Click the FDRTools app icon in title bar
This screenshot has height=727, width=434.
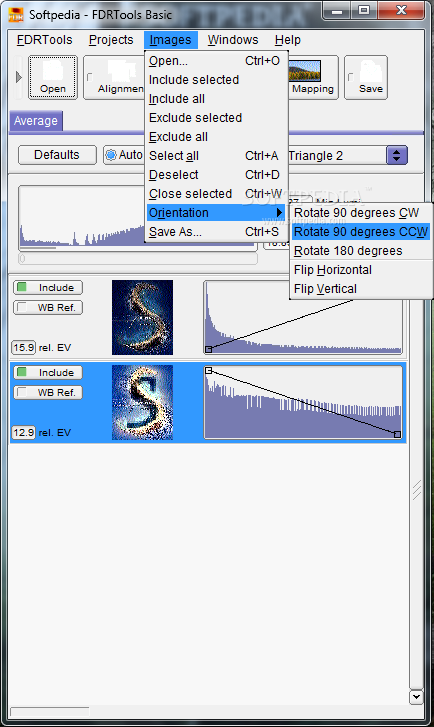16,14
